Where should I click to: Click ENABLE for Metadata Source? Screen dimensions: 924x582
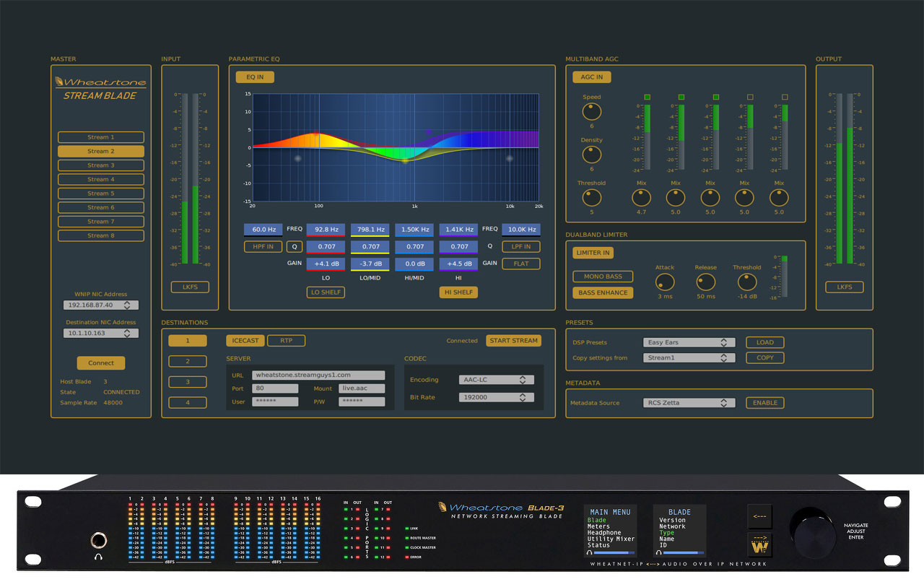765,403
